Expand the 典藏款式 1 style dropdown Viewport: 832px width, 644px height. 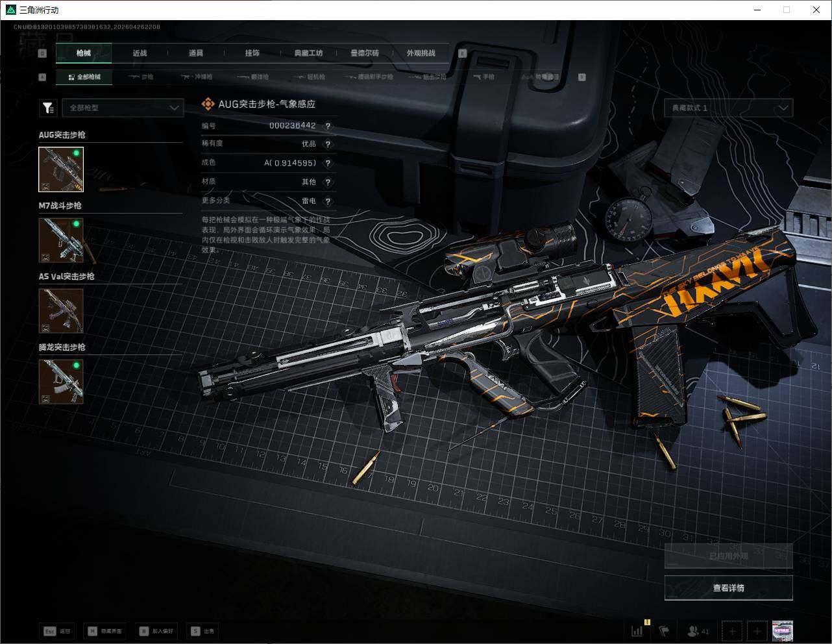point(728,108)
